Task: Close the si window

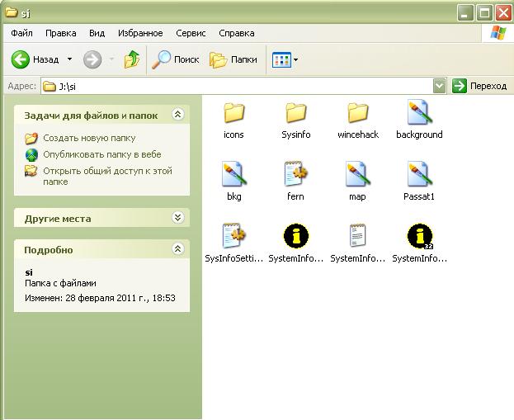Action: click(503, 13)
